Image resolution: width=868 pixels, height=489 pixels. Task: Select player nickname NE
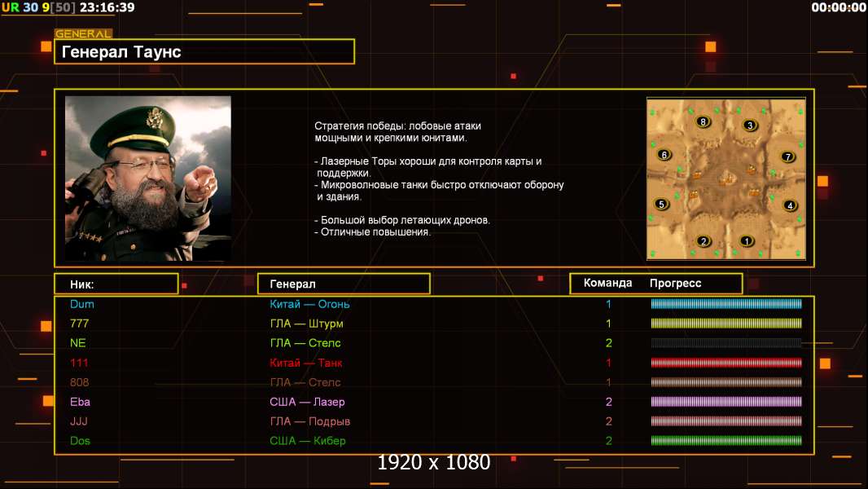click(77, 343)
